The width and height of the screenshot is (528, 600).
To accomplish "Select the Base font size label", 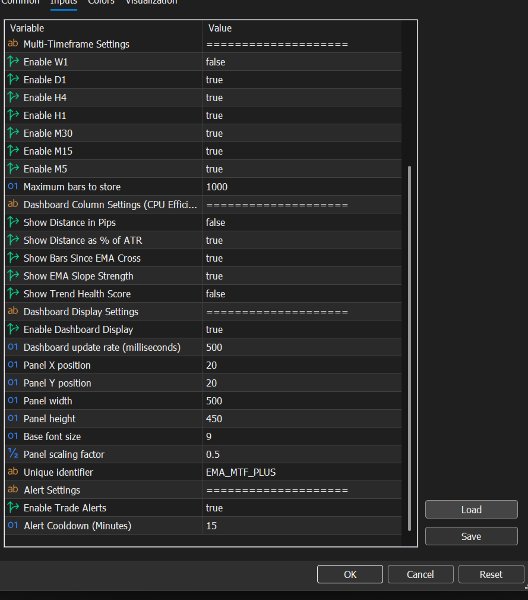I will (52, 437).
